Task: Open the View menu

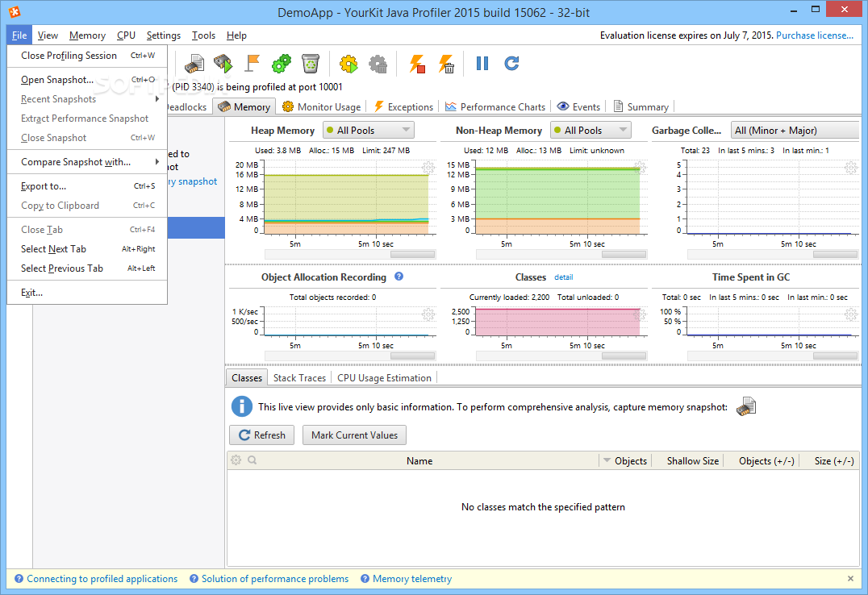Action: (48, 35)
